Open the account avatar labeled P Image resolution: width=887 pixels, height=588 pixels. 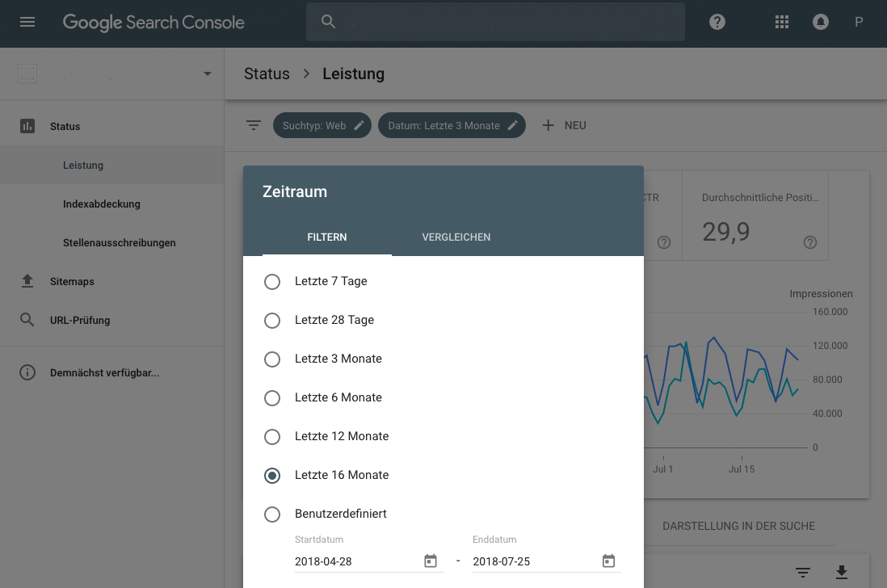point(859,22)
